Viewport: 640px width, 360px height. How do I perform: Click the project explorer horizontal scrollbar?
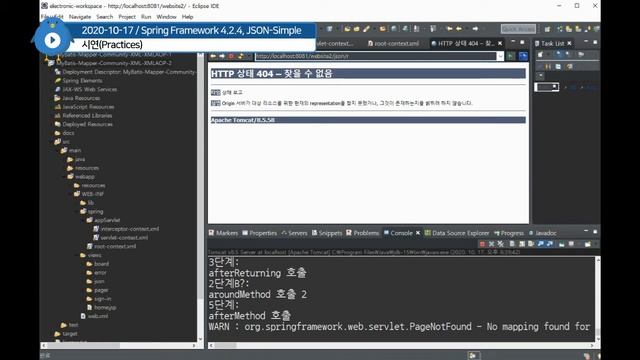[119, 345]
